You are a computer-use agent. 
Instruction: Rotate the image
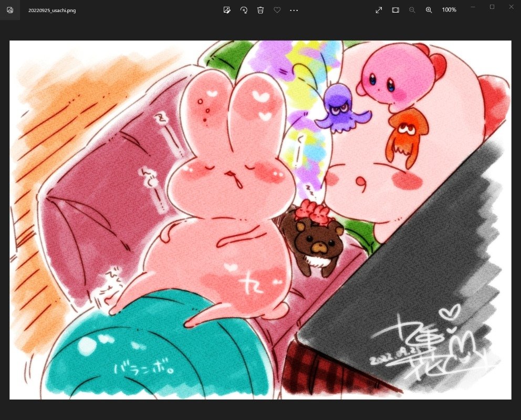(x=244, y=10)
